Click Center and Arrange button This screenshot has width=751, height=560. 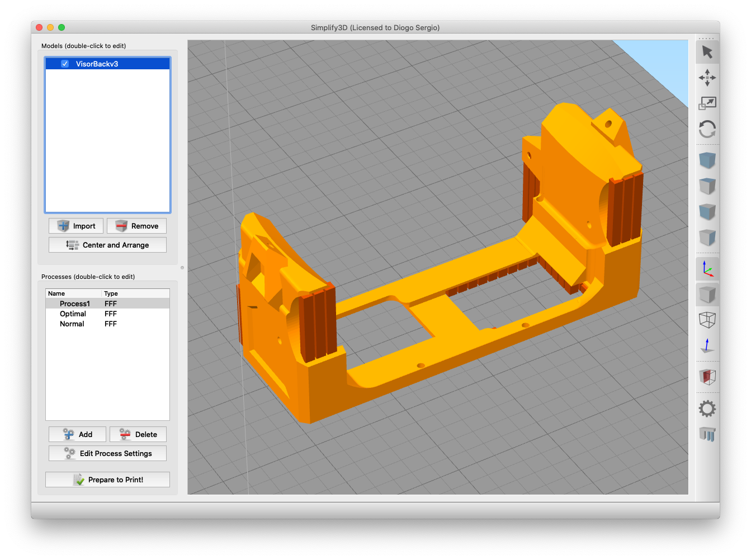coord(107,245)
